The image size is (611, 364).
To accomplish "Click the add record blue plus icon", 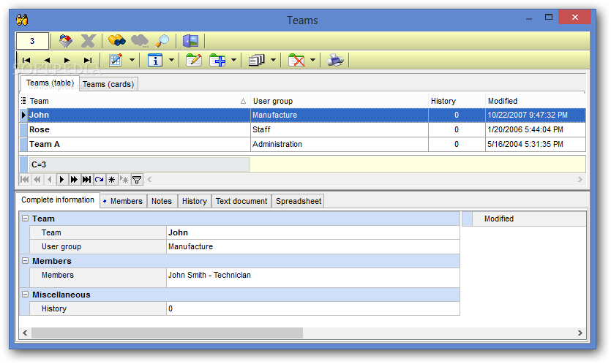I will 217,60.
